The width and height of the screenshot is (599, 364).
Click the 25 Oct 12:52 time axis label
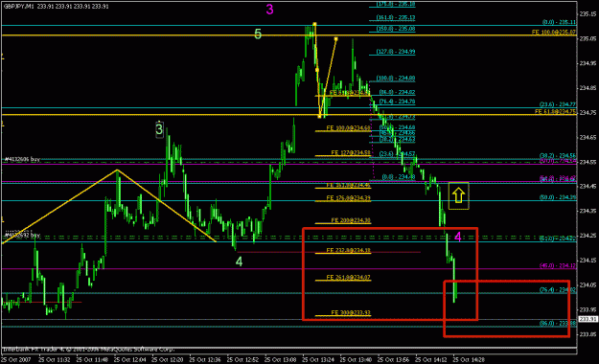(x=243, y=360)
